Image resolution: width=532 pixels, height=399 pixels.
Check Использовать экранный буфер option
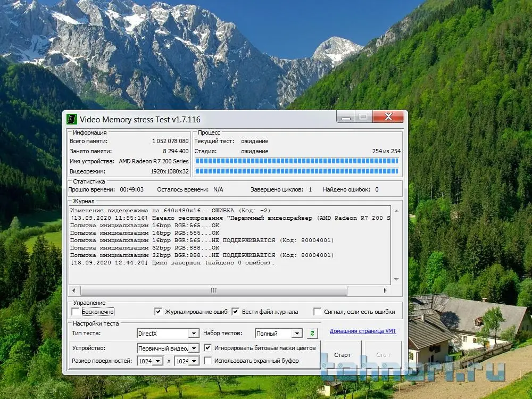click(207, 361)
